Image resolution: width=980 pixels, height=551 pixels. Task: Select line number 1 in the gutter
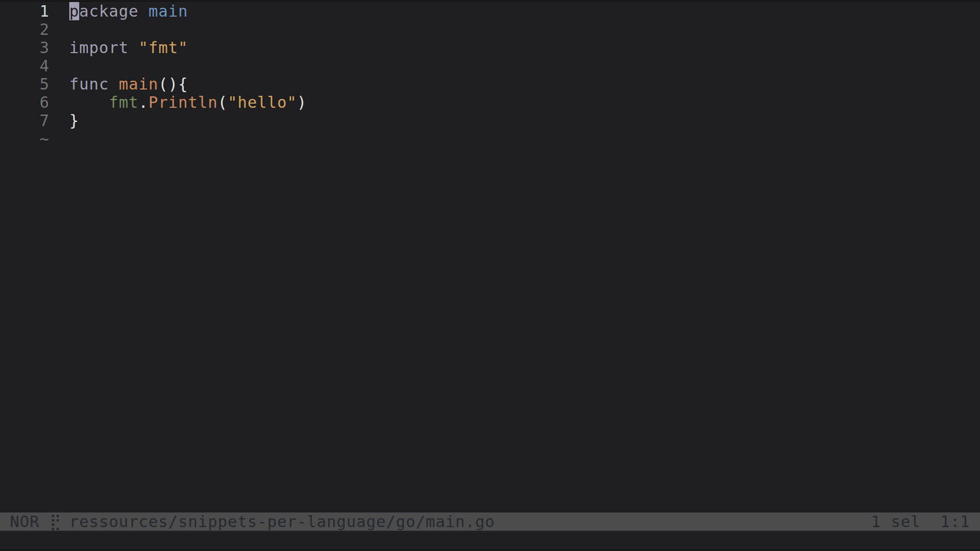click(44, 11)
